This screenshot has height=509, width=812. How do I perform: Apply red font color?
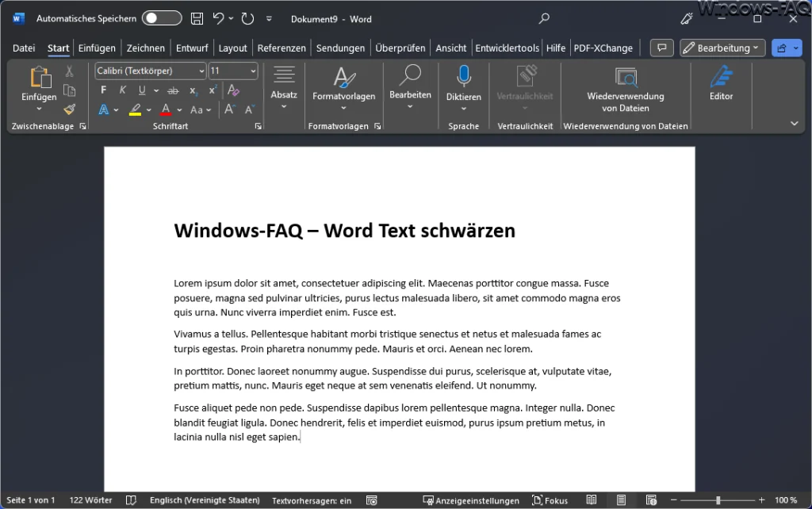click(x=166, y=109)
